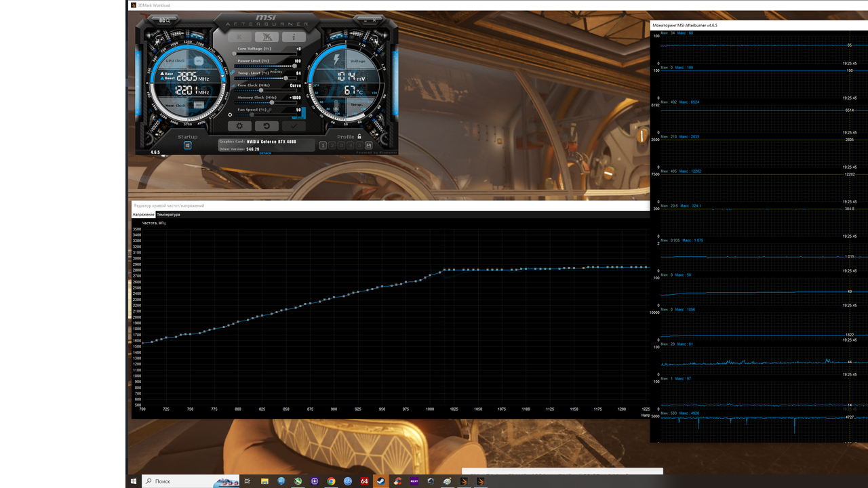
Task: Open File Explorer from the taskbar
Action: pos(264,481)
